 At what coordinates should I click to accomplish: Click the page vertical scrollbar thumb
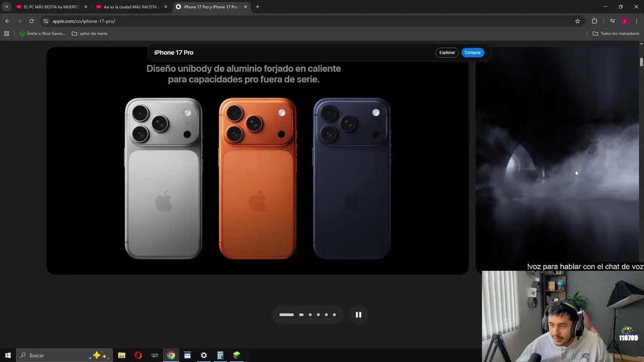641,61
